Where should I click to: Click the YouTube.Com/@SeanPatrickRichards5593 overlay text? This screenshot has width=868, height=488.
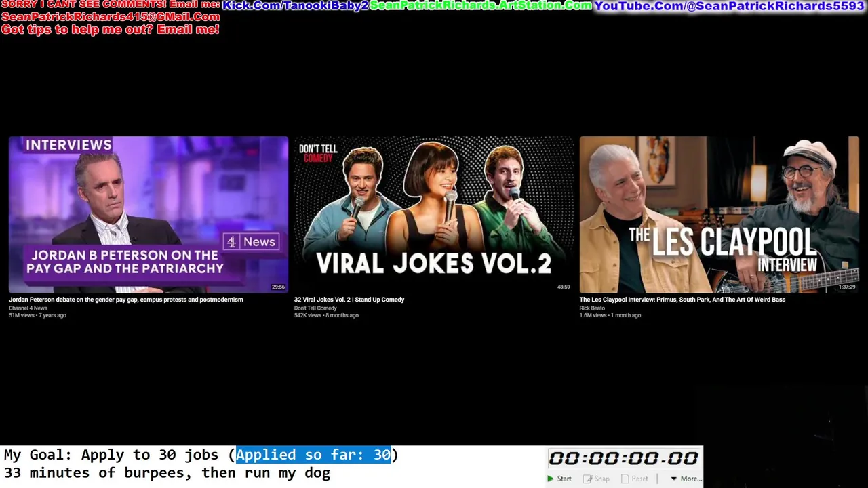[x=730, y=6]
